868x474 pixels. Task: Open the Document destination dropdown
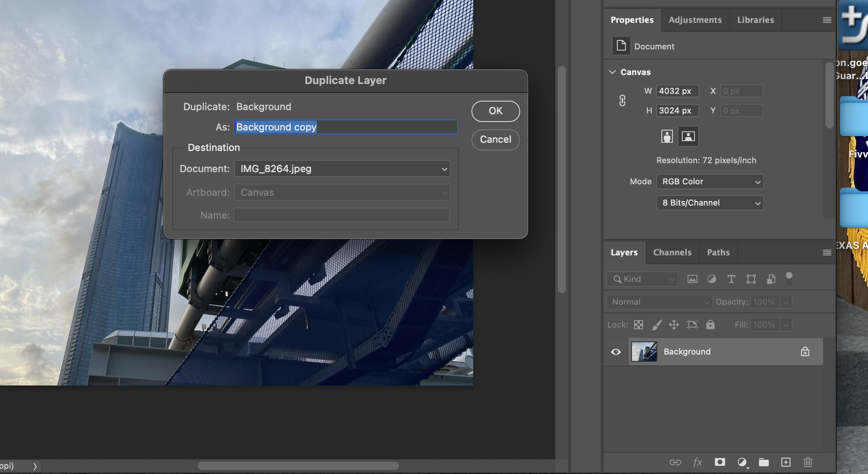click(x=342, y=169)
